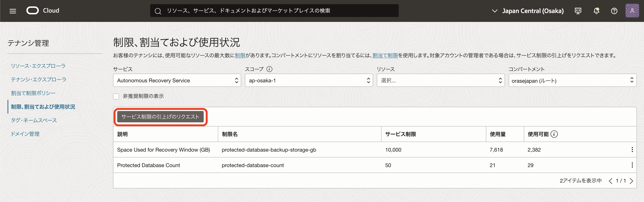The width and height of the screenshot is (644, 202).
Task: Open the help question mark menu
Action: (x=614, y=11)
